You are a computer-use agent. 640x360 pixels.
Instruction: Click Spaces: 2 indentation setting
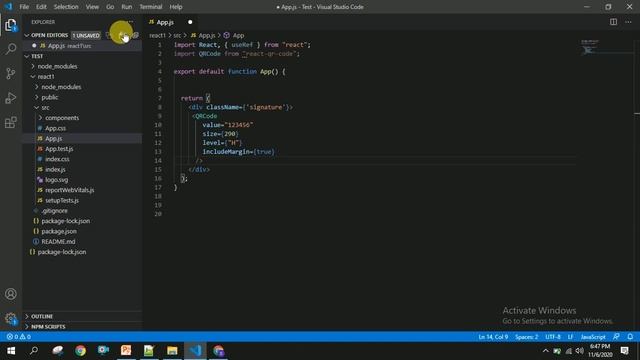[x=526, y=337]
